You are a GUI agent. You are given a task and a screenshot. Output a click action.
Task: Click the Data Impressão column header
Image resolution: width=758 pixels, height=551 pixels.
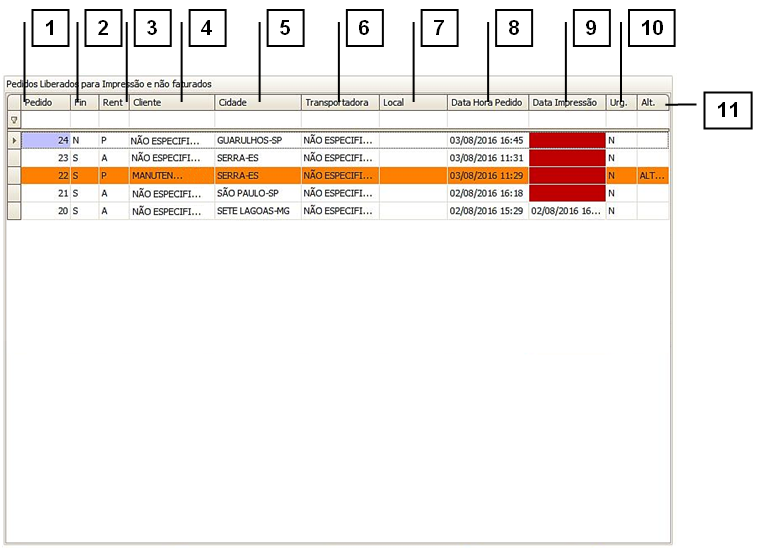pyautogui.click(x=566, y=102)
